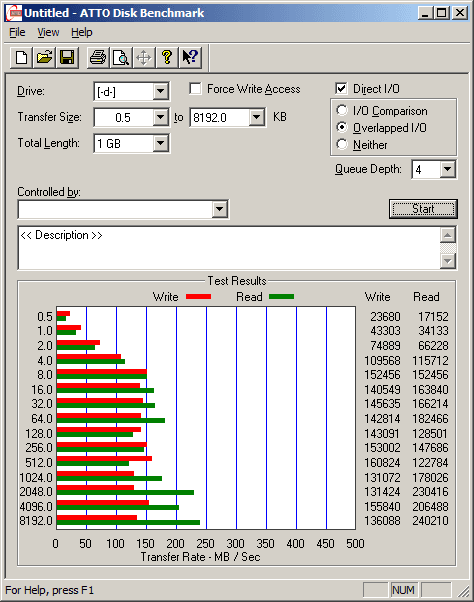Click the write value 152456
474x602 pixels.
tap(382, 375)
